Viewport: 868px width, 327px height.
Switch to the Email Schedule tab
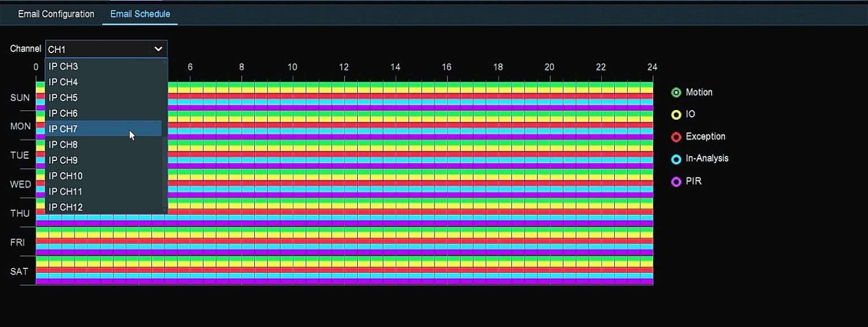[140, 14]
